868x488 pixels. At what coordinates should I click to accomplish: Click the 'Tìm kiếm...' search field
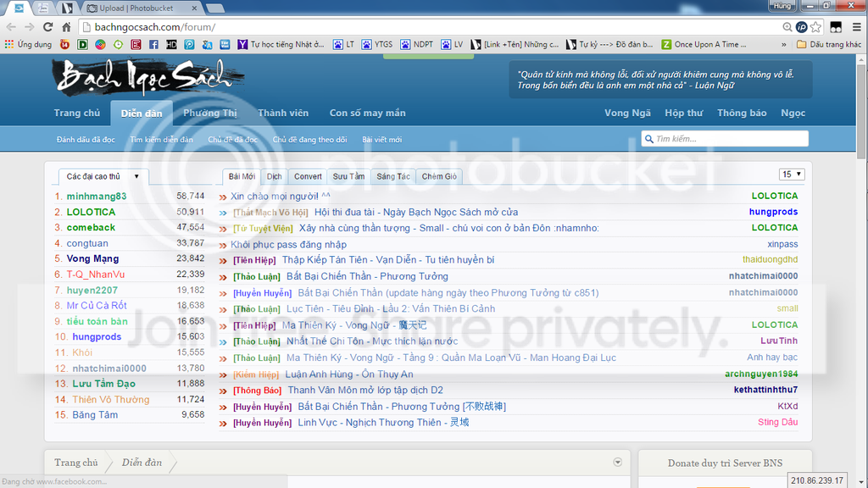tap(729, 139)
